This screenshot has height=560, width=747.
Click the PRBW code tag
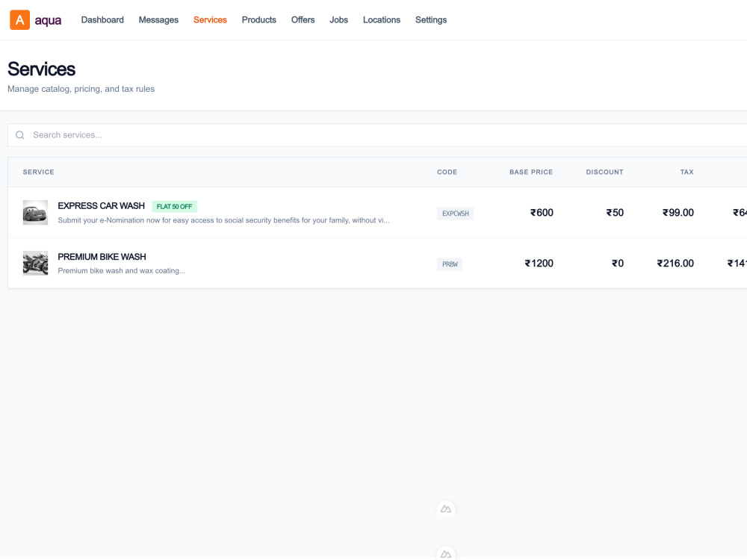click(450, 264)
